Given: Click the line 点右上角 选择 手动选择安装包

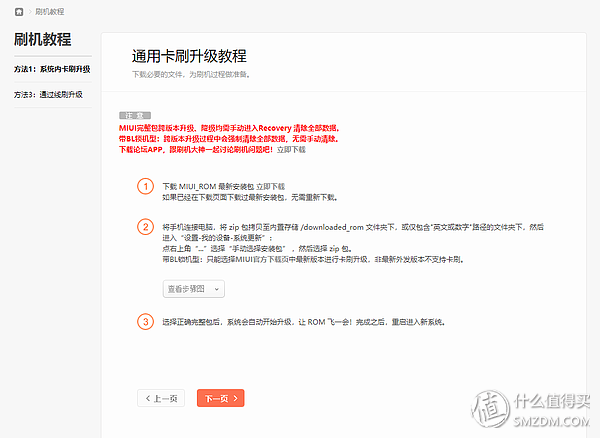Looking at the screenshot, I should pyautogui.click(x=258, y=249).
